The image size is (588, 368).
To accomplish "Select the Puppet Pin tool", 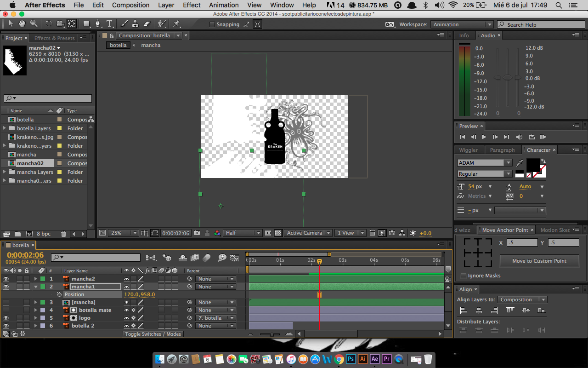I will (x=176, y=23).
